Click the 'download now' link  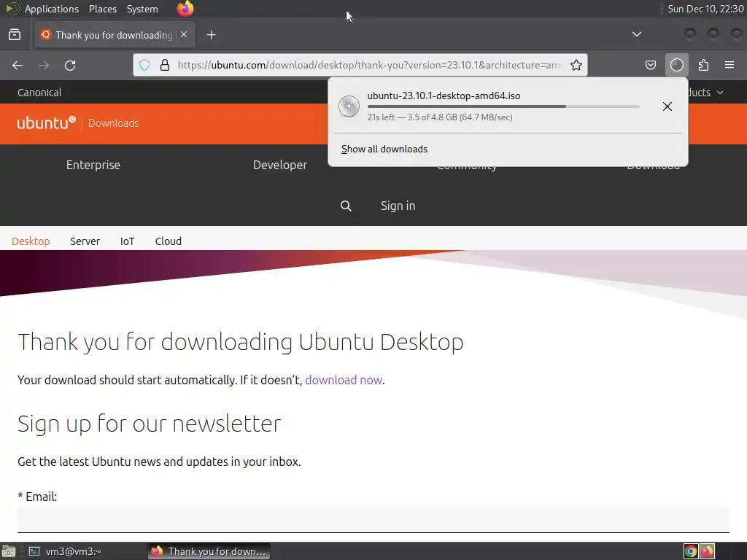coord(344,380)
